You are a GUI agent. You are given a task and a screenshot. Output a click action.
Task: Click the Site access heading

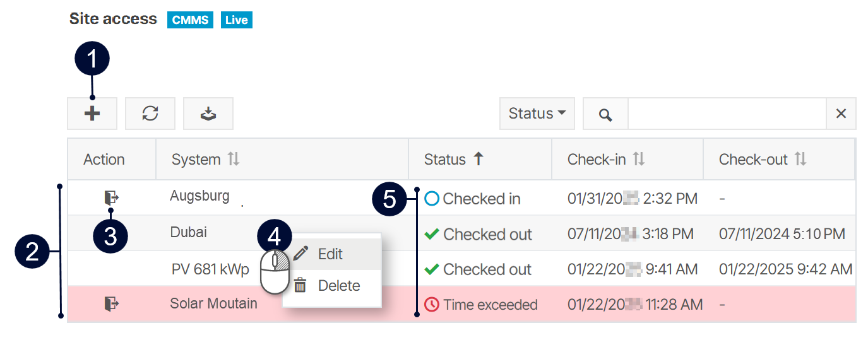point(113,19)
